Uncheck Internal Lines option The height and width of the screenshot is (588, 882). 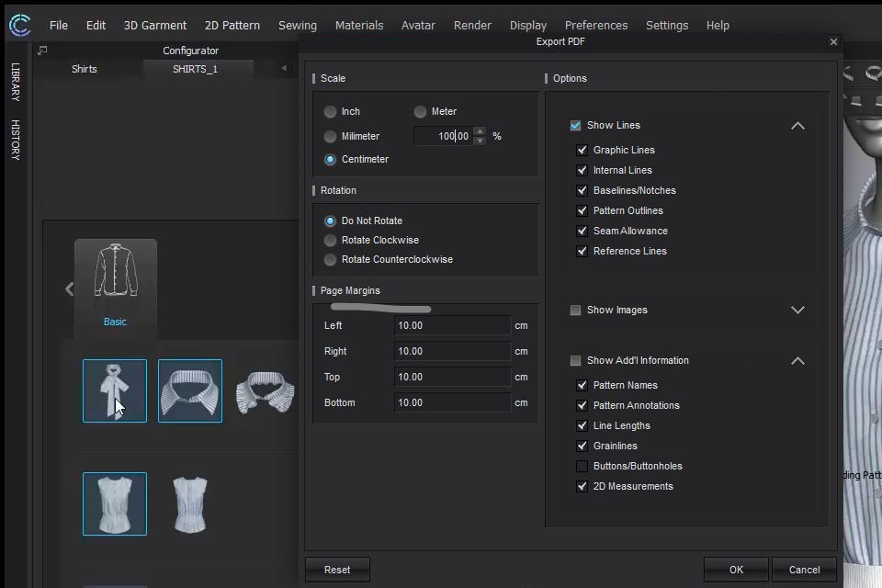tap(582, 171)
